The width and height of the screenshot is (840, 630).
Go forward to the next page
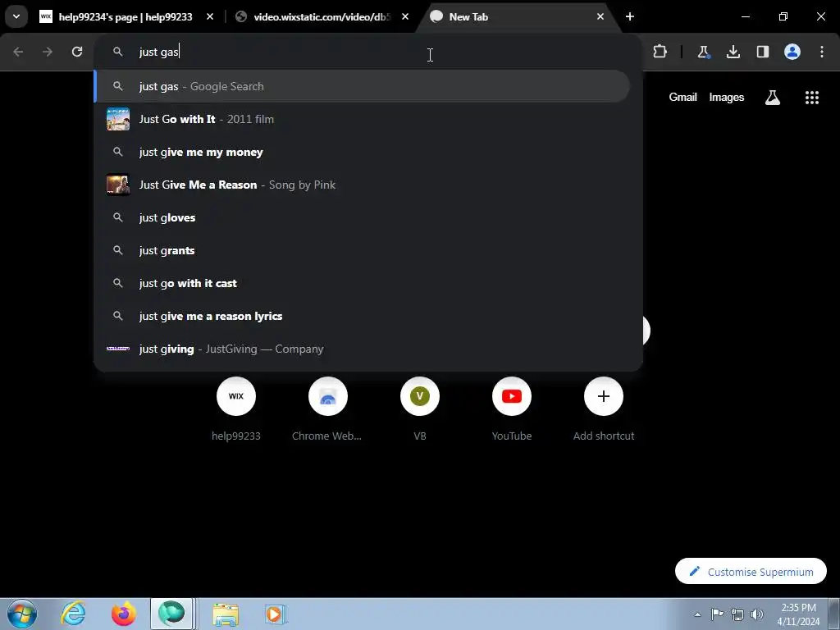click(x=48, y=52)
